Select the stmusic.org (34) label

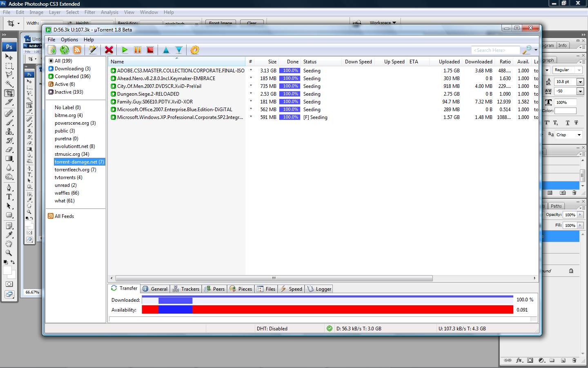72,154
